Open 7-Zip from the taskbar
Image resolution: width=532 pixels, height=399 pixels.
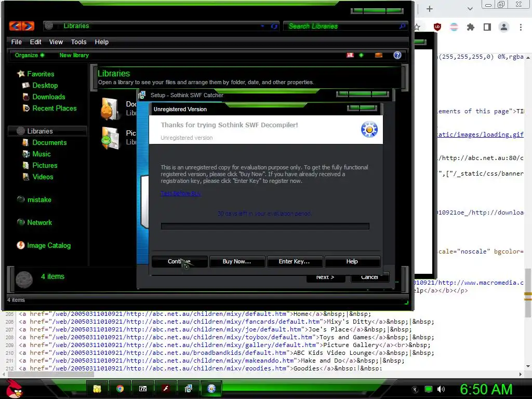pyautogui.click(x=143, y=389)
